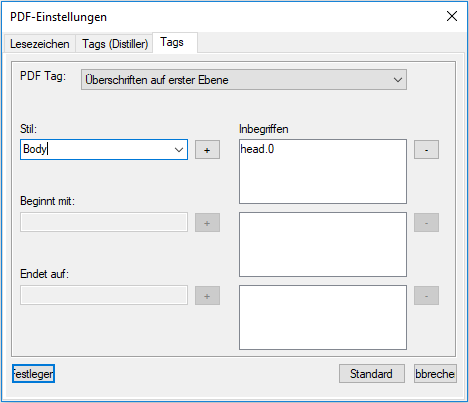Viewport: 469px width, 403px height.
Task: Click the Standard button
Action: pos(372,374)
